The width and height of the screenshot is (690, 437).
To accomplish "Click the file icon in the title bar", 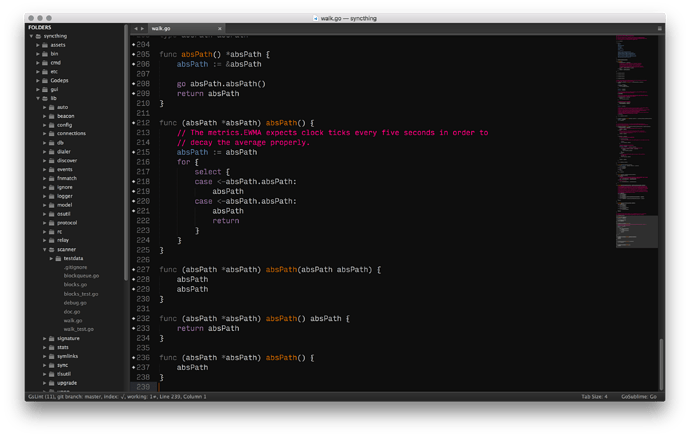I will [316, 18].
